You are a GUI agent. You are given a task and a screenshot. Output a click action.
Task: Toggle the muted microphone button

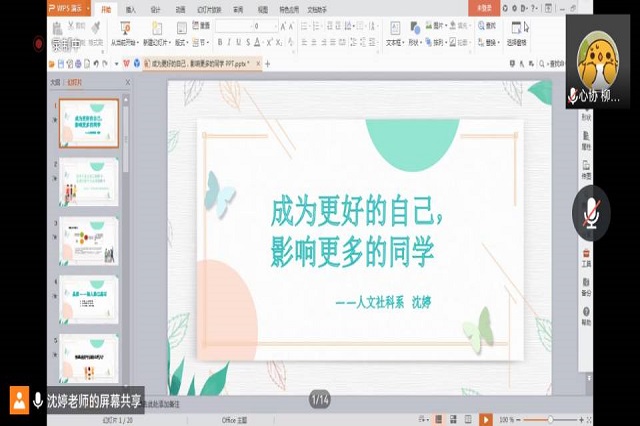[591, 212]
